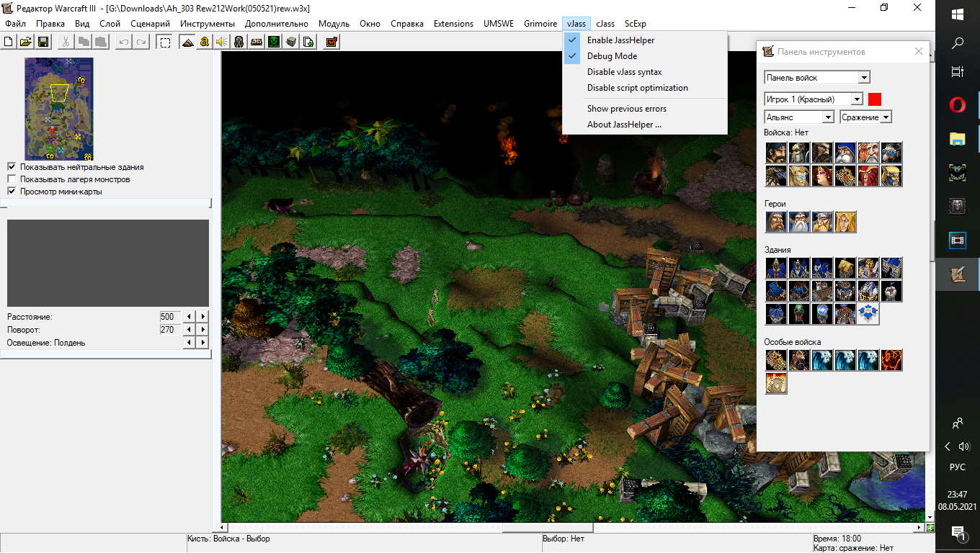Choose Show previous errors
This screenshot has height=553, width=980.
645,109
